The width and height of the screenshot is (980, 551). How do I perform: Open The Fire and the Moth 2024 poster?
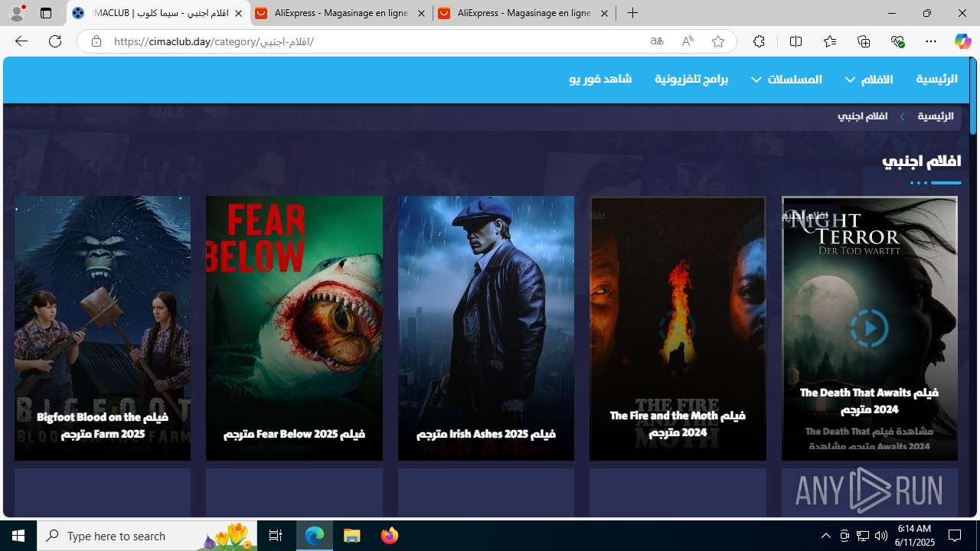tap(678, 328)
